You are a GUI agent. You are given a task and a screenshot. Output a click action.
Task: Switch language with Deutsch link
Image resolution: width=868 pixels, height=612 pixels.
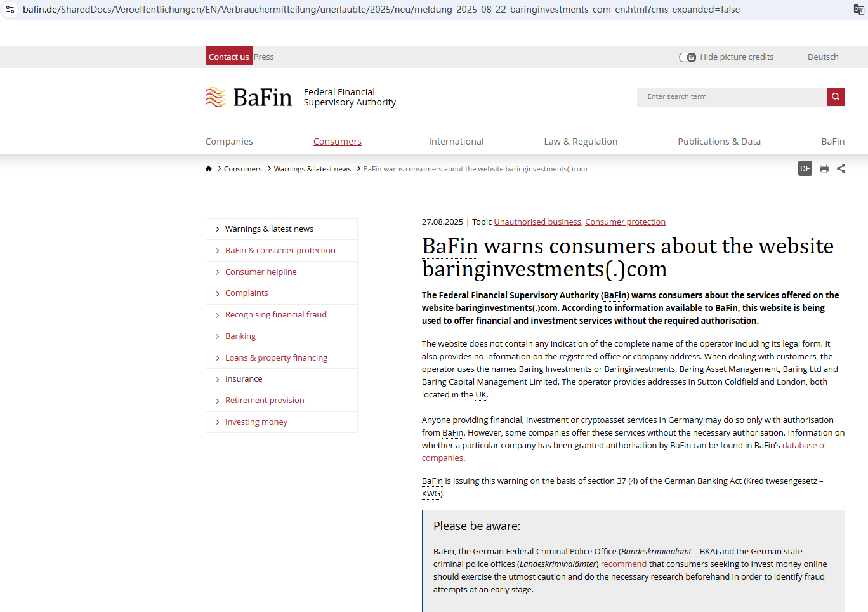823,57
